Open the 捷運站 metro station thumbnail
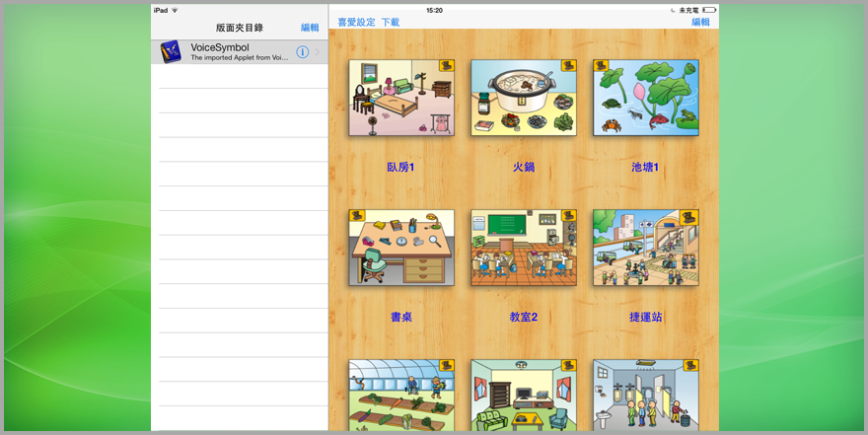The height and width of the screenshot is (435, 868). pyautogui.click(x=646, y=248)
